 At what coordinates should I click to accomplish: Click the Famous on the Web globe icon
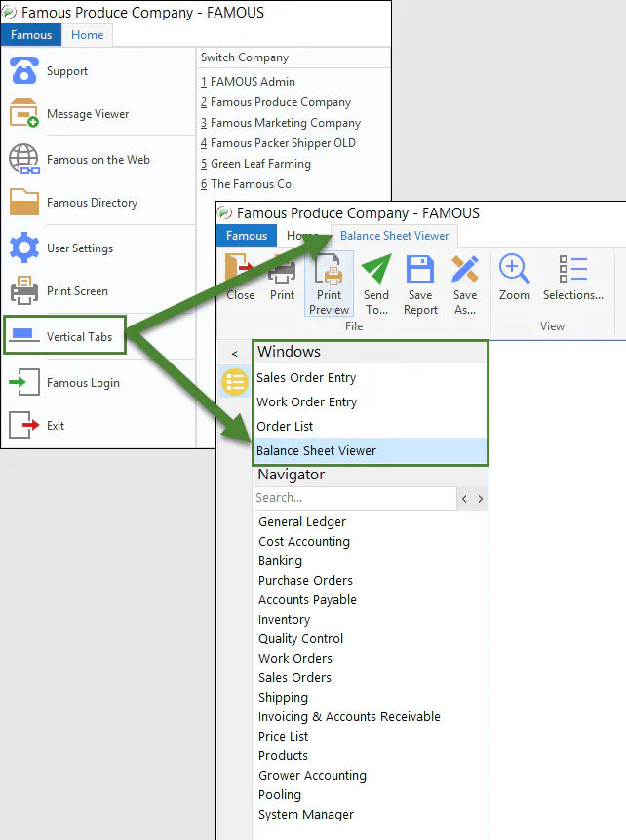tap(24, 159)
